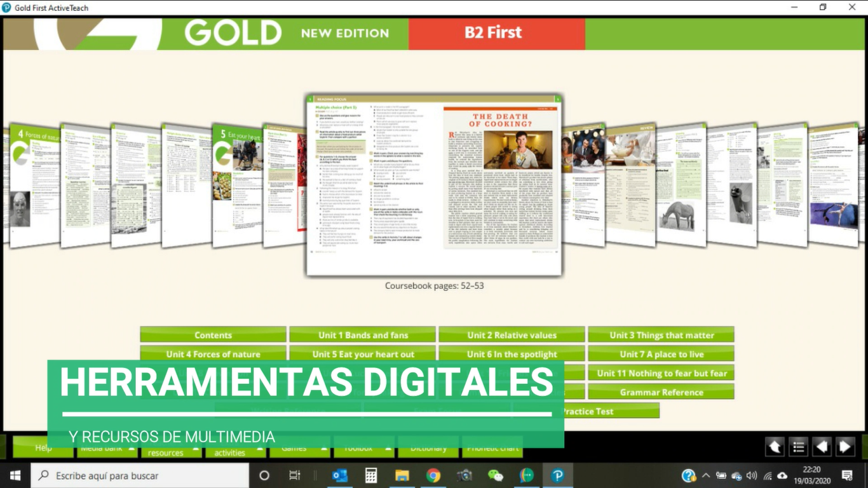Viewport: 868px width, 488px height.
Task: Open Unit 2 Relative values
Action: [512, 335]
